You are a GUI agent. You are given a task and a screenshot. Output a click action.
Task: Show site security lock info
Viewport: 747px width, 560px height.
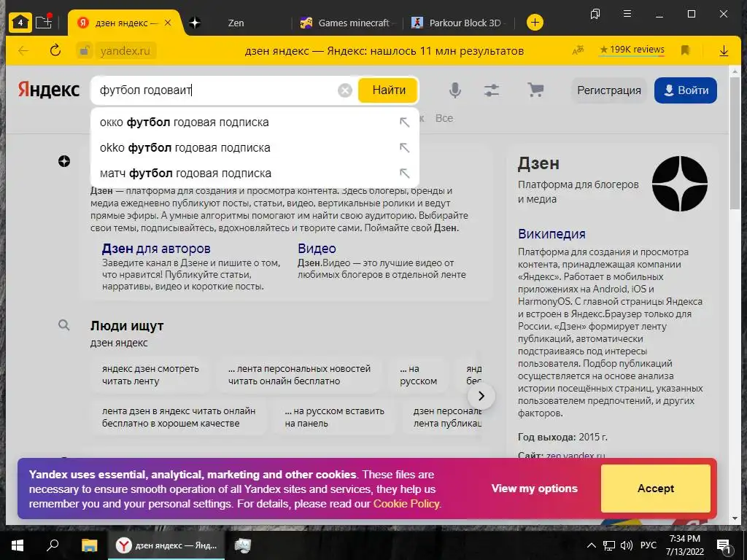(85, 50)
